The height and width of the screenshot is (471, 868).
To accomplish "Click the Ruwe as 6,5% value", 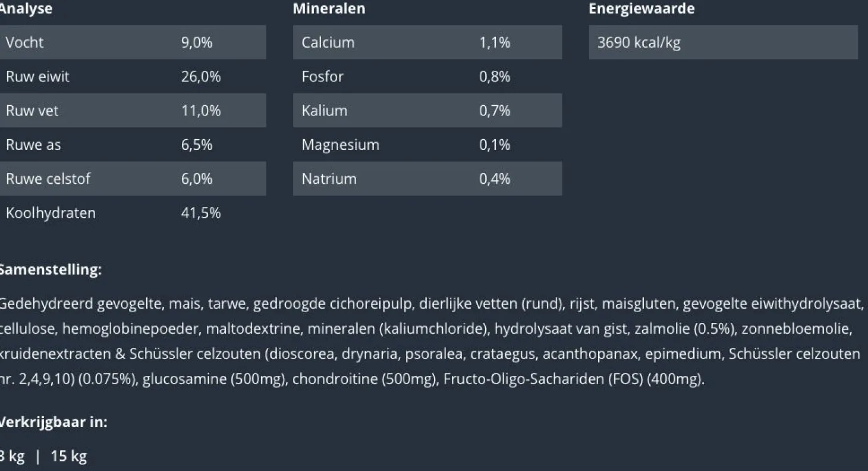I will (x=196, y=145).
